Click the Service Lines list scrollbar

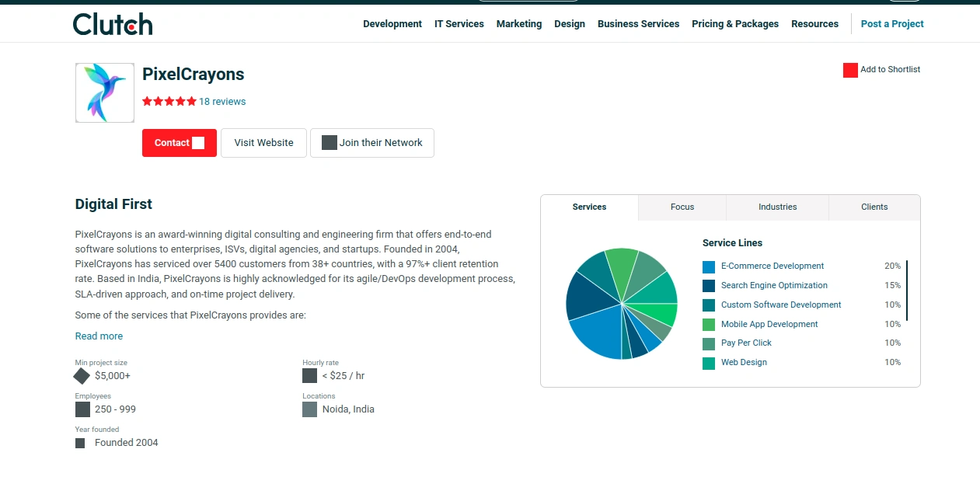click(907, 291)
